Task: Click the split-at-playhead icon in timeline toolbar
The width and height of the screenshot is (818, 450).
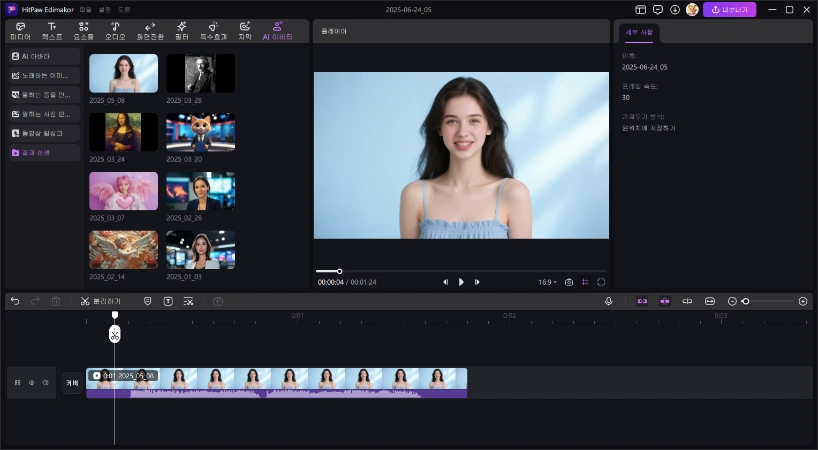Action: pyautogui.click(x=687, y=301)
